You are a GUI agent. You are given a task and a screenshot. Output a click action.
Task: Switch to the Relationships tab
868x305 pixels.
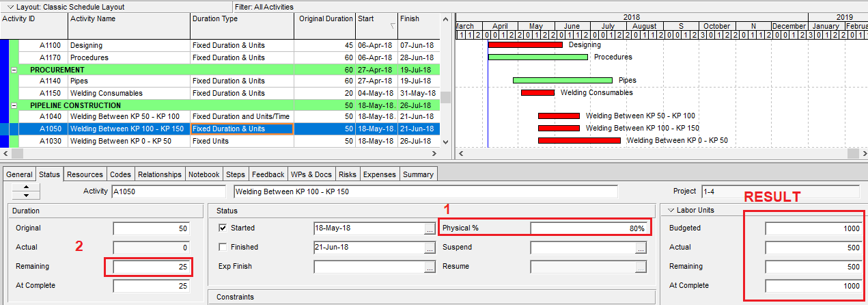point(160,174)
